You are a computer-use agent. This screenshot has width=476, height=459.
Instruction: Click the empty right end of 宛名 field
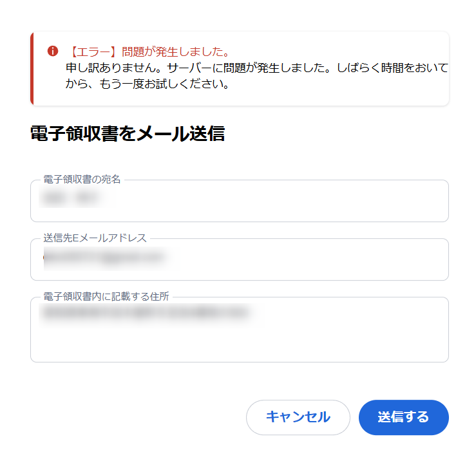[386, 201]
